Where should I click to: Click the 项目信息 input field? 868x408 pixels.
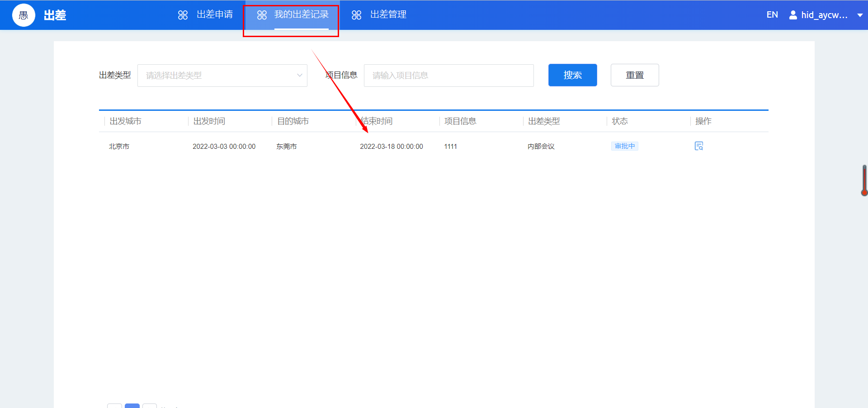[x=448, y=75]
